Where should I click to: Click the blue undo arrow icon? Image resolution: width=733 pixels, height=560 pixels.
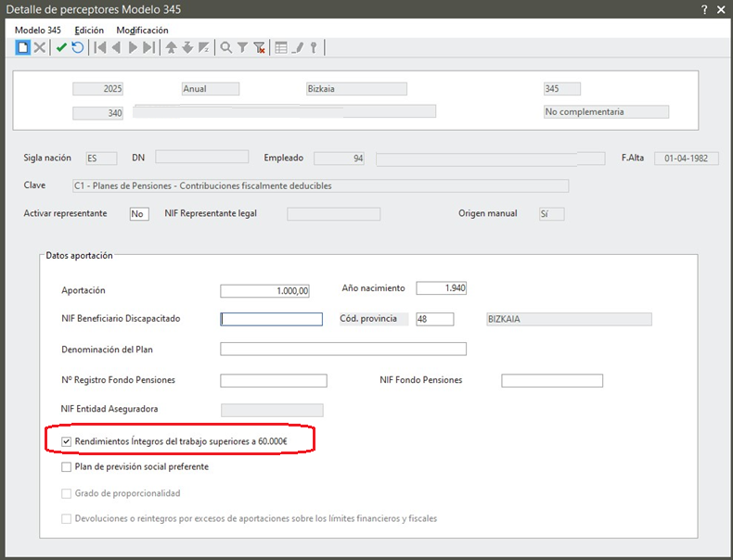click(78, 47)
